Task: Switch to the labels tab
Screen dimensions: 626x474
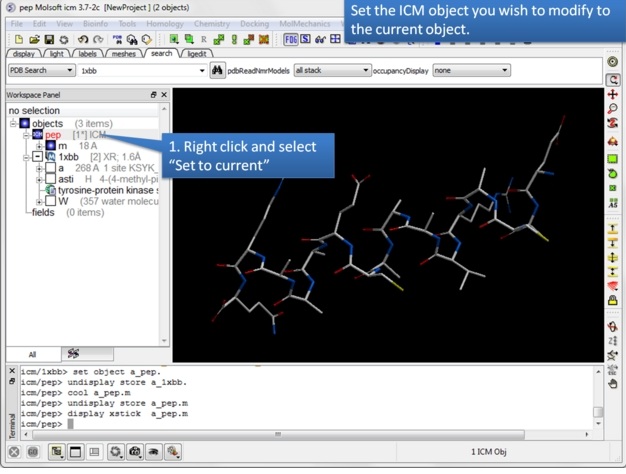Action: tap(87, 54)
